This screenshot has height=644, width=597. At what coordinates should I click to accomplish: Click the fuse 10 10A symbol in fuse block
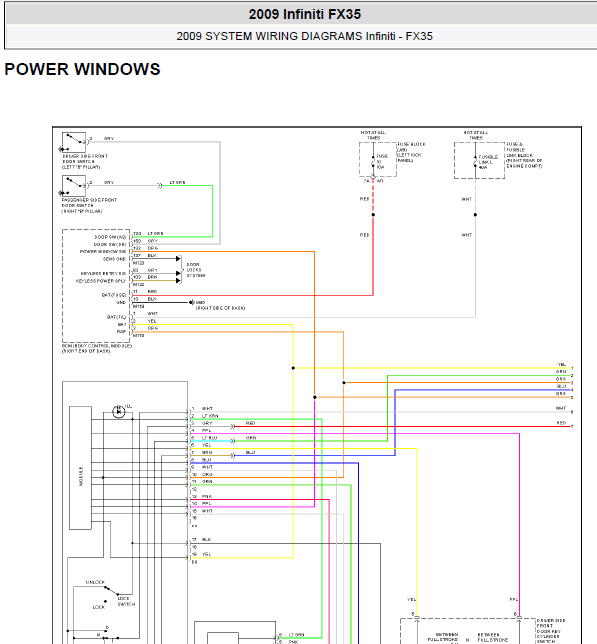pyautogui.click(x=373, y=161)
